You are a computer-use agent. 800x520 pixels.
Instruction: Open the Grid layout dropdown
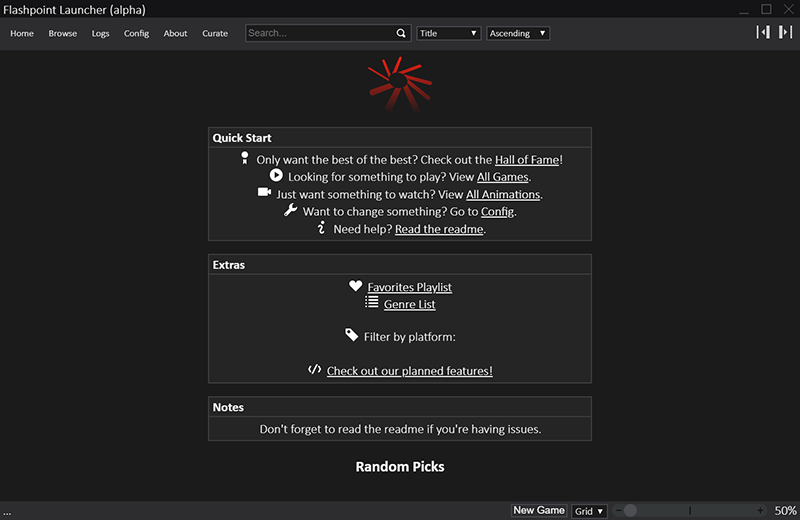(x=589, y=511)
